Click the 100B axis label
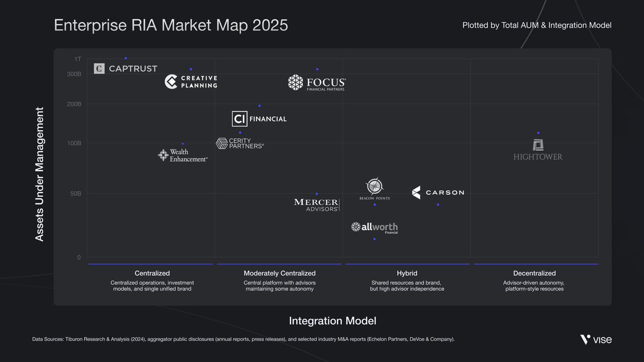 coord(75,143)
